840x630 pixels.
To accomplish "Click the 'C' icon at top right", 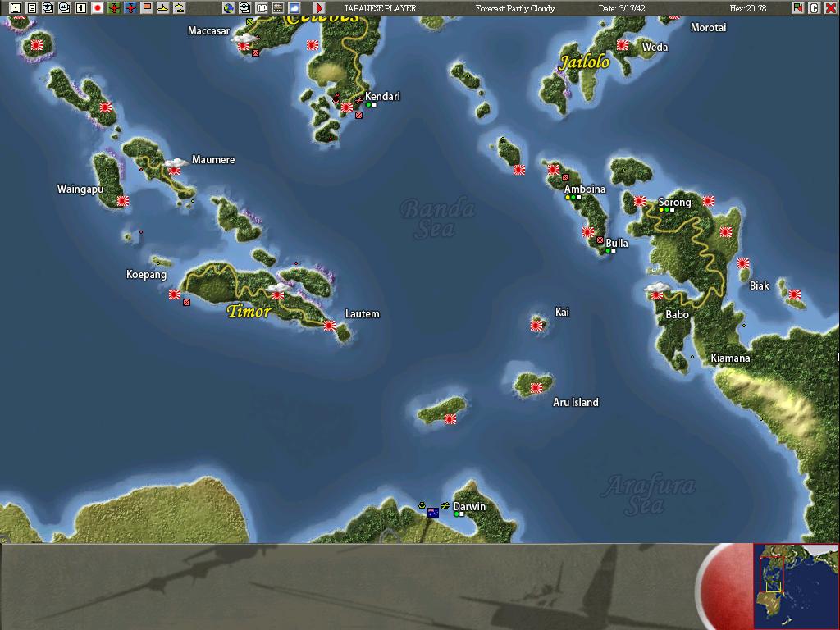I will pos(815,7).
